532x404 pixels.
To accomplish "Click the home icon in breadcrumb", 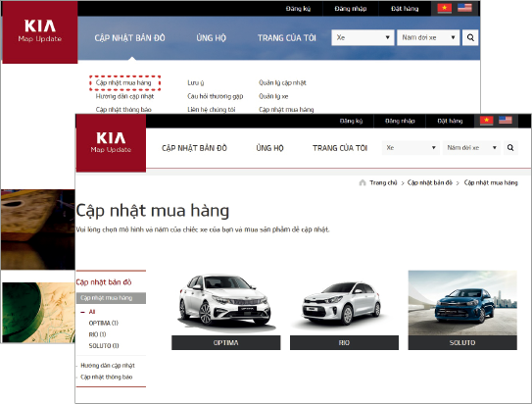I will click(363, 182).
